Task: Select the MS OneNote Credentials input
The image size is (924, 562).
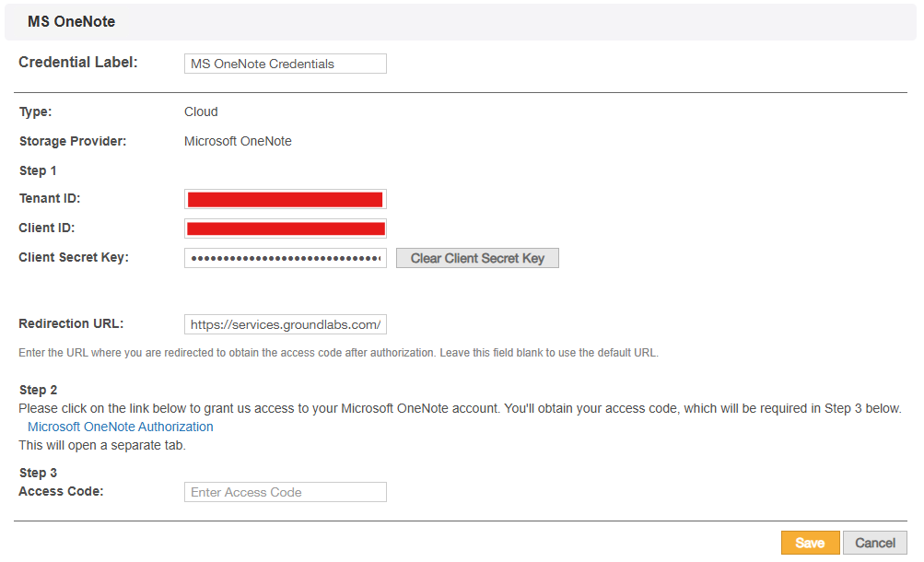Action: 285,63
